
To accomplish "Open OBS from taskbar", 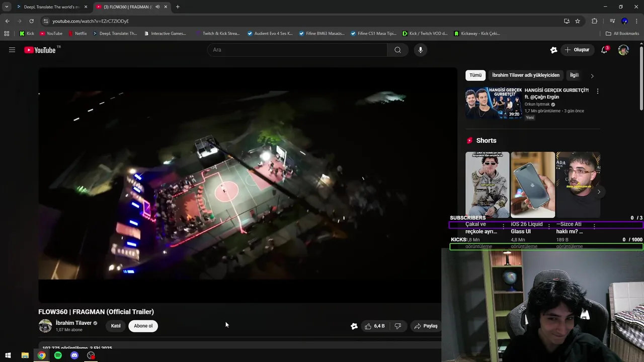I will click(x=91, y=355).
